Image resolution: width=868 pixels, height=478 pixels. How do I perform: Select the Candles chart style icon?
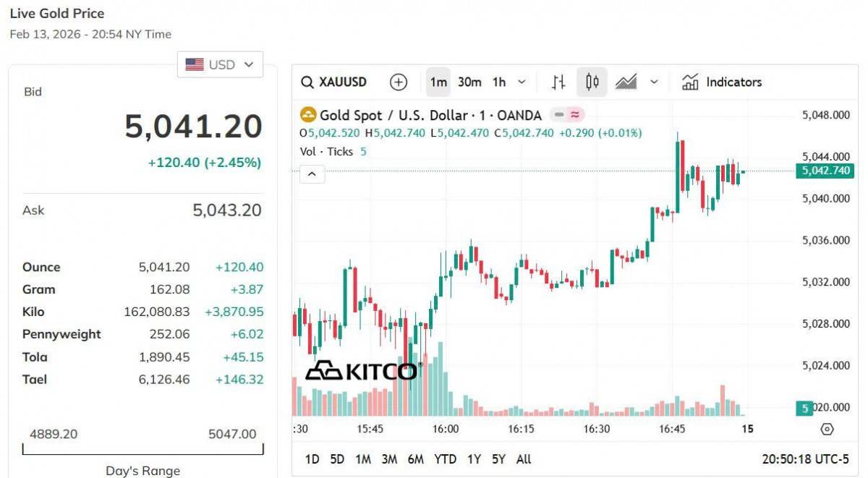pos(592,82)
